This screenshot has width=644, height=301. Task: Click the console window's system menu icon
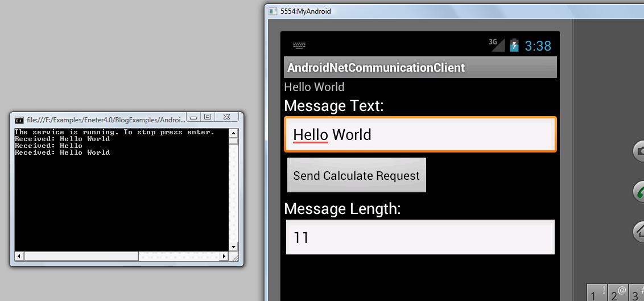tap(19, 119)
